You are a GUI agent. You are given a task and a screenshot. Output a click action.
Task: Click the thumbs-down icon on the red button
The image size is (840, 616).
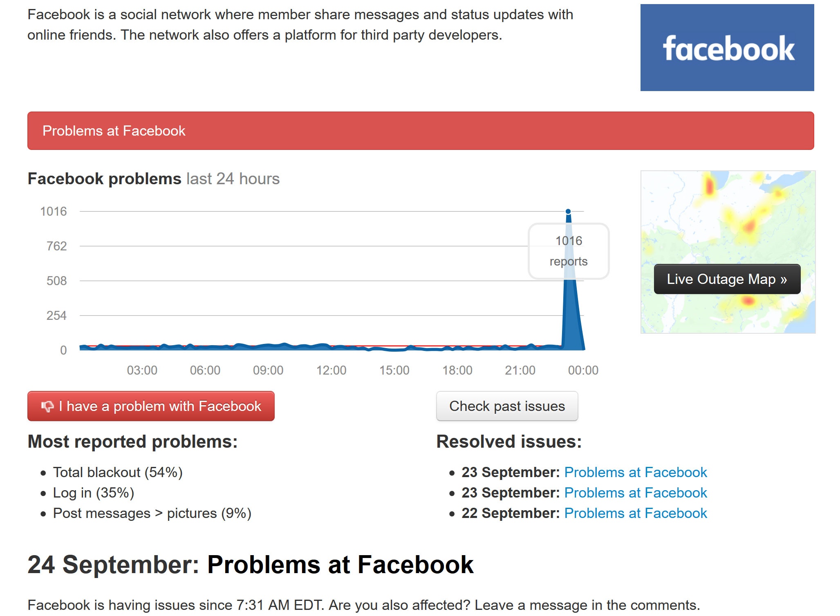[47, 406]
